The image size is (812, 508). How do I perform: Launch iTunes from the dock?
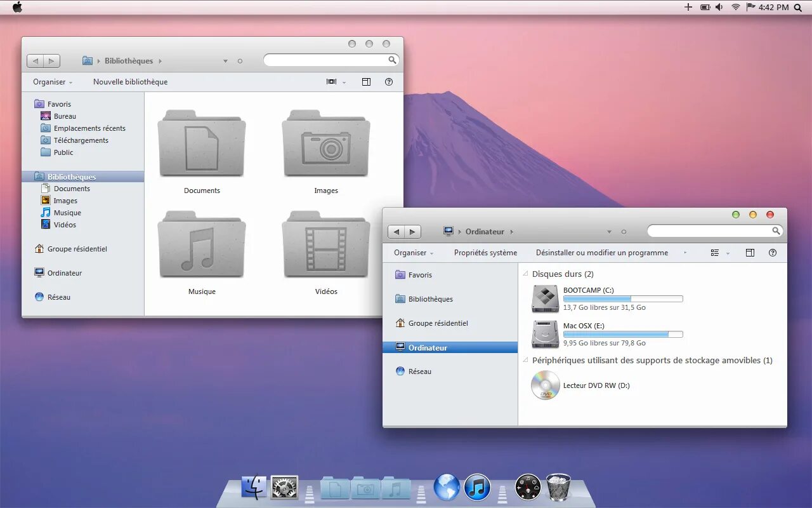(477, 487)
